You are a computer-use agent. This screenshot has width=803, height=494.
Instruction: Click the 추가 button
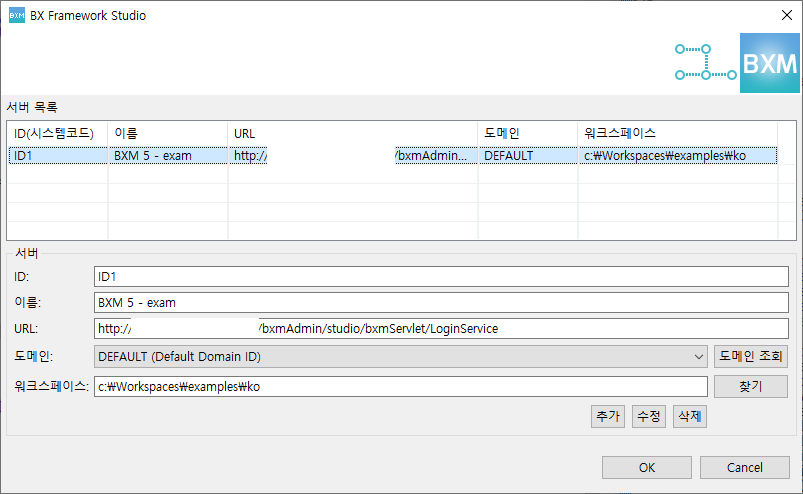pos(608,416)
